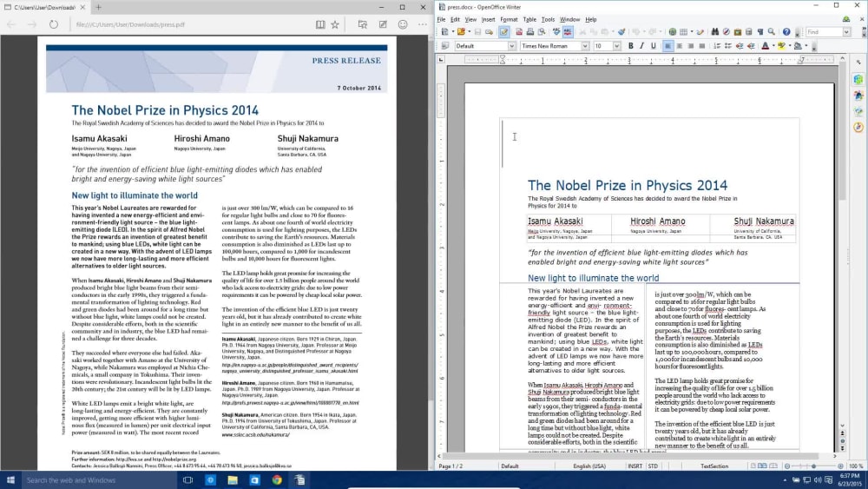The image size is (868, 489).
Task: Click Decrease Indent icon
Action: click(x=740, y=46)
